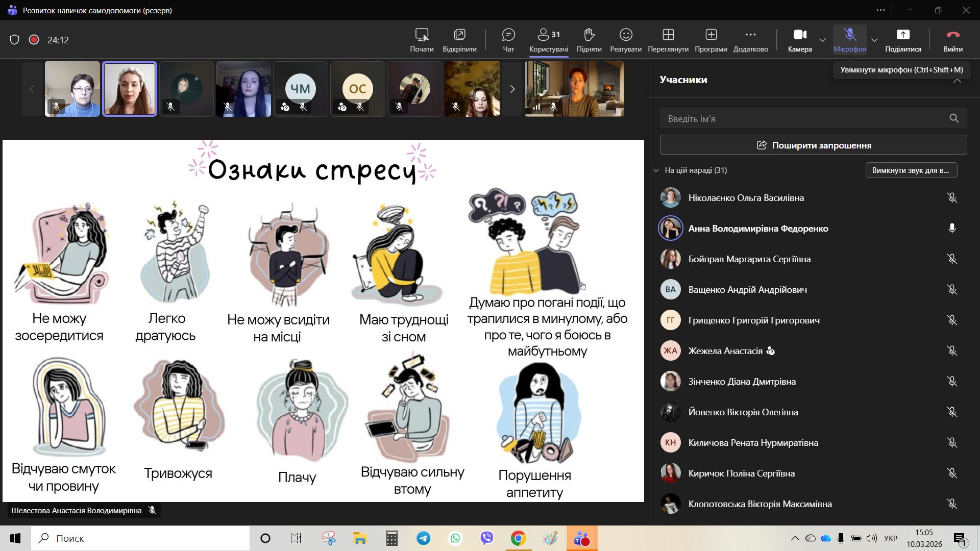980x551 pixels.
Task: Open the microphone options dropdown arrow
Action: point(874,40)
